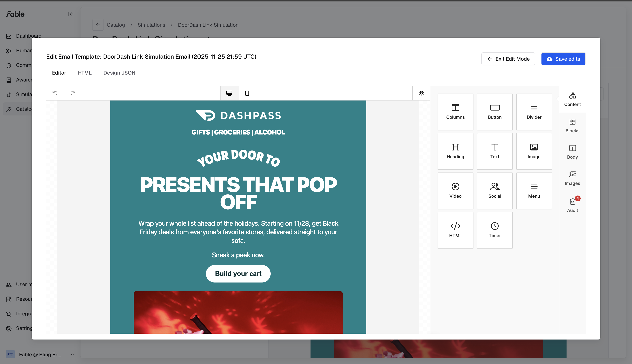The image size is (632, 364).
Task: Open Resources from the sidebar icon
Action: (9, 299)
